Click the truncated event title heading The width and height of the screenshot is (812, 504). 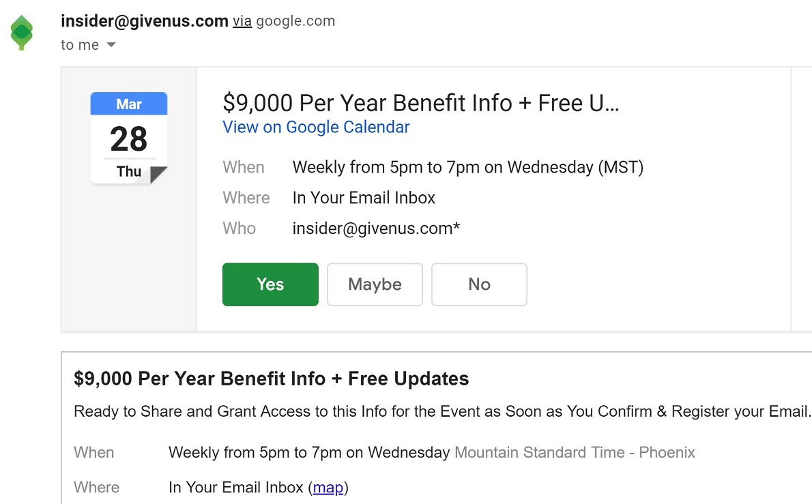pos(420,103)
